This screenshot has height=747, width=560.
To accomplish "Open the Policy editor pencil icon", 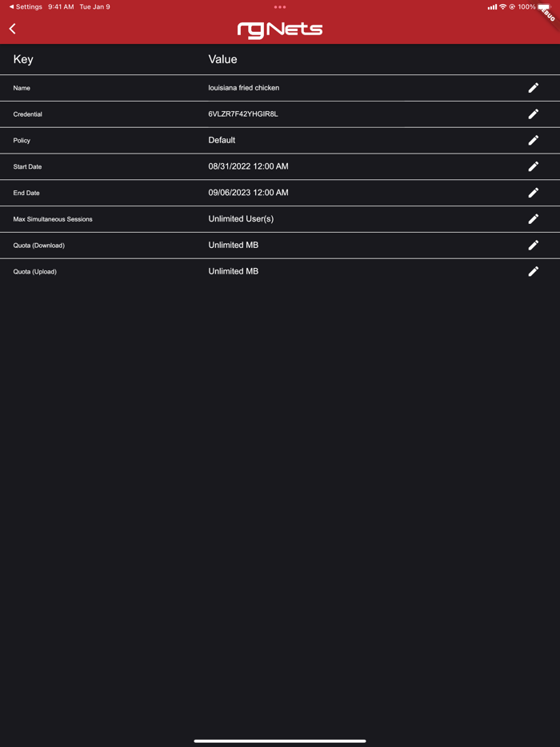I will click(x=533, y=140).
